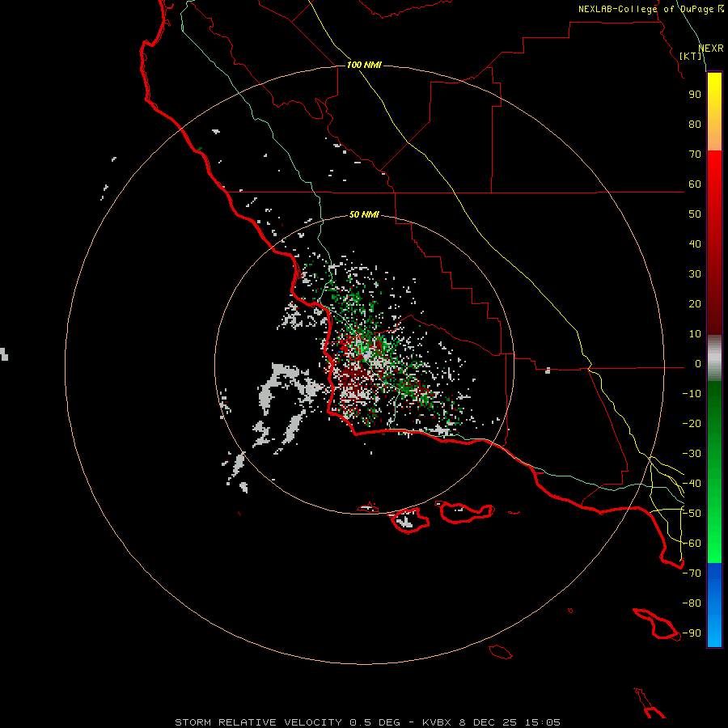
Task: Click the 20 value on velocity scale
Action: pos(695,303)
